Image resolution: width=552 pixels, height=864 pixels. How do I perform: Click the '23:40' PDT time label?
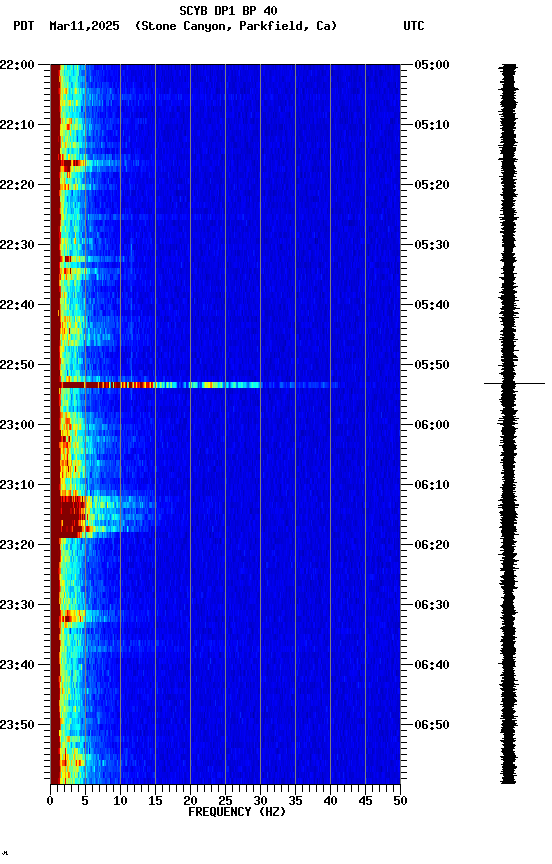(x=17, y=665)
